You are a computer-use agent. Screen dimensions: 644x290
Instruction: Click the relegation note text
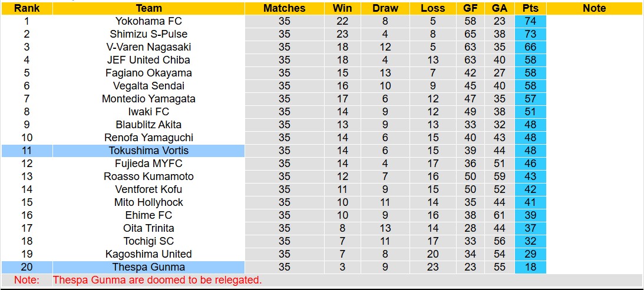(x=157, y=280)
